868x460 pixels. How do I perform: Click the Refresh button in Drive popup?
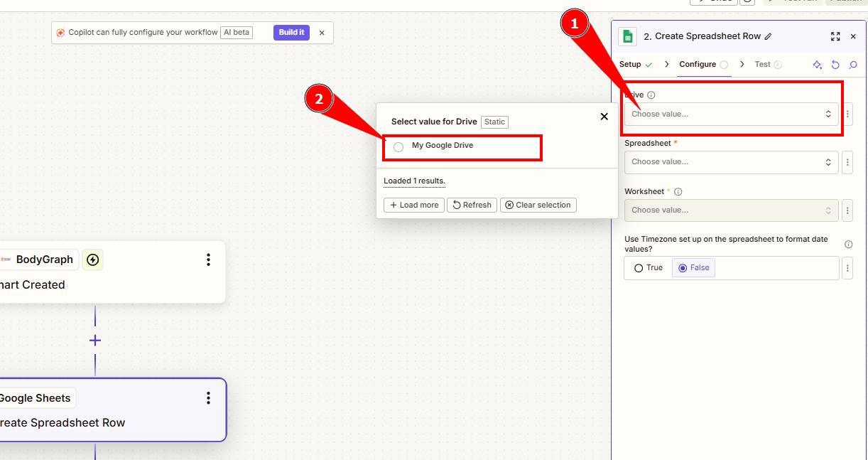pos(472,205)
